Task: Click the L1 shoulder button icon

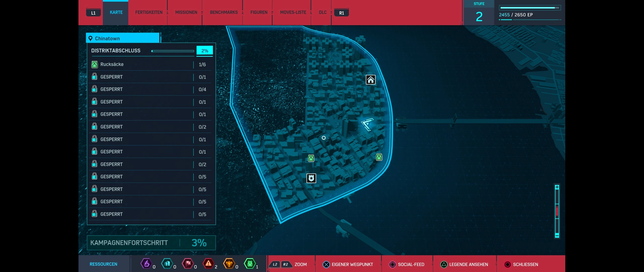Action: coord(93,13)
